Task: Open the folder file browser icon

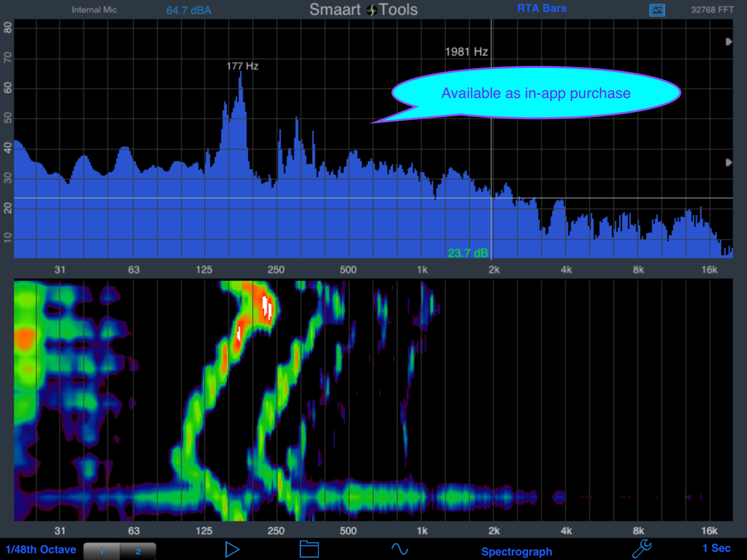Action: point(309,549)
